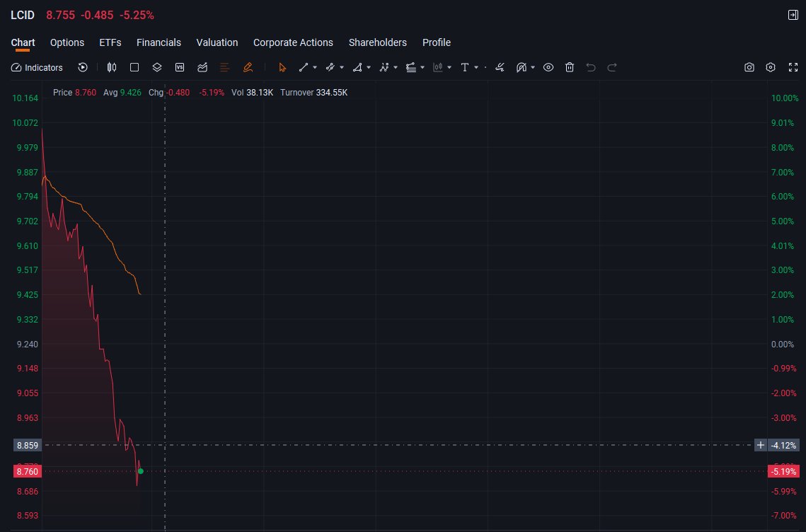Expand the measurement tool dropdown arrow
Viewport: 806px width, 532px height.
click(449, 67)
